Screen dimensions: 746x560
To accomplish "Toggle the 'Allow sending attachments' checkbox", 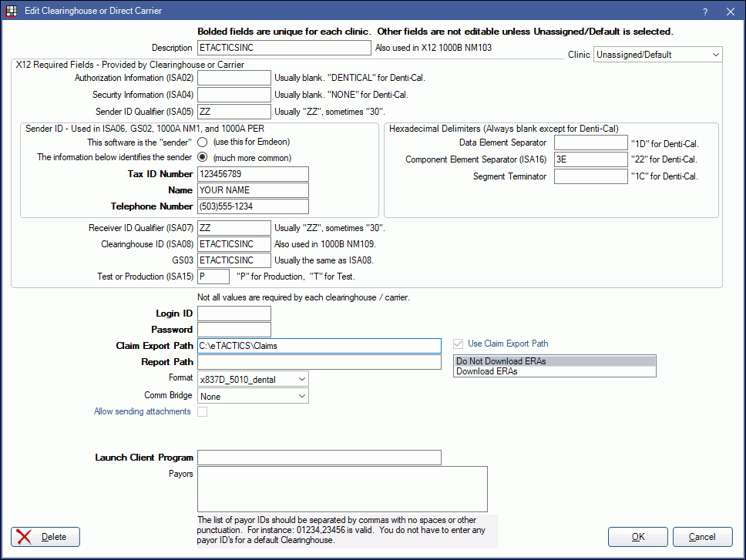I will point(202,411).
